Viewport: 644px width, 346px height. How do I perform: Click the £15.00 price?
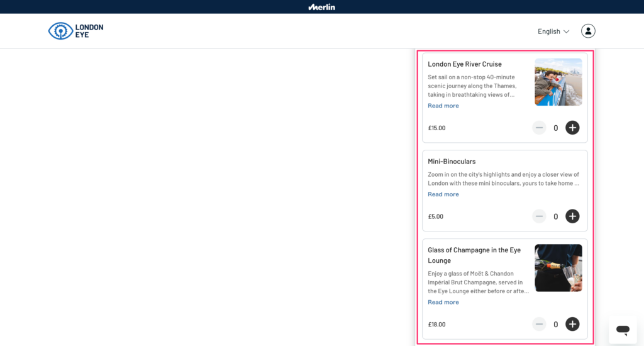436,128
